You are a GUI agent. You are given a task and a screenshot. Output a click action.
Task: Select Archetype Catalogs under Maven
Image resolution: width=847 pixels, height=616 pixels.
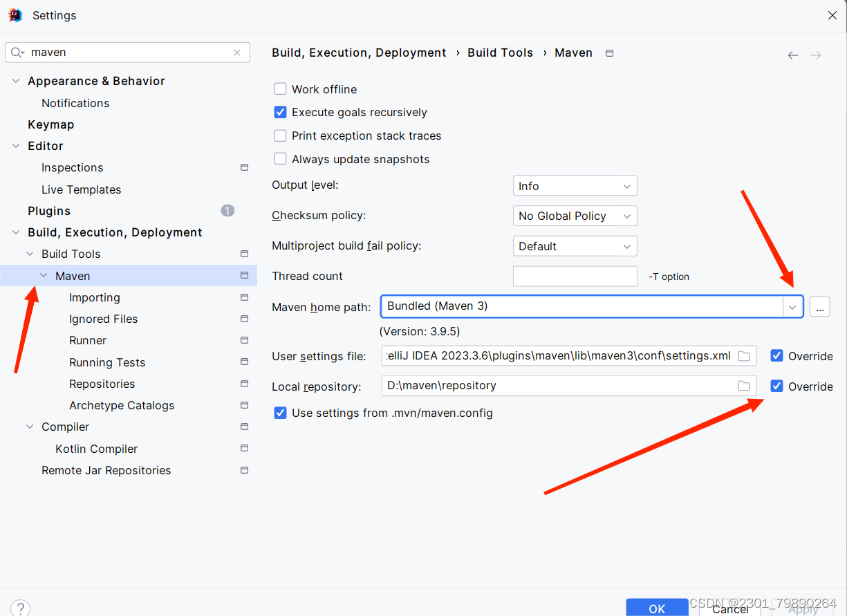pos(122,405)
